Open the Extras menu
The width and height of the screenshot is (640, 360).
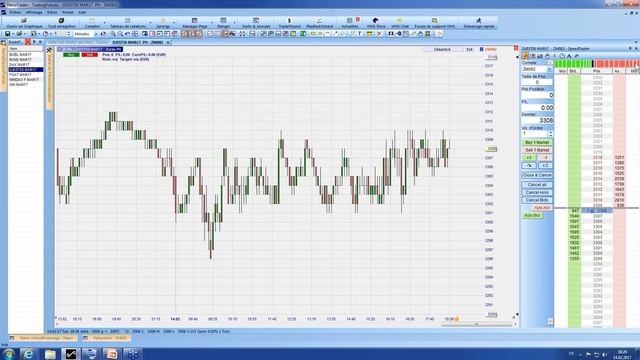tap(52, 12)
